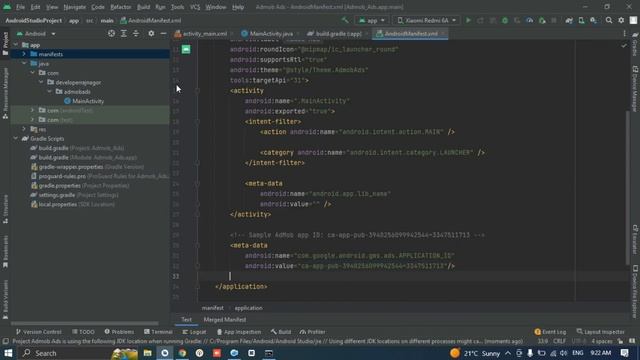Open the Terminal tool window
Viewport: 640px width, 360px height.
point(158,332)
